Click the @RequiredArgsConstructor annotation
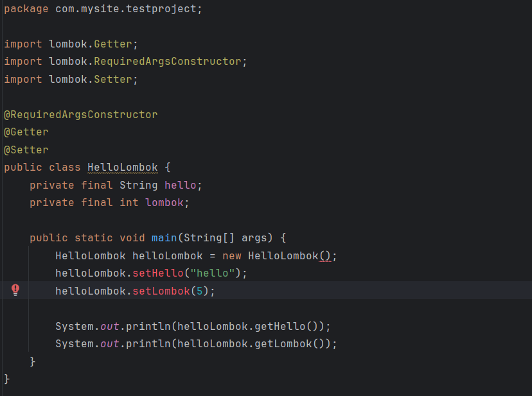 (81, 115)
